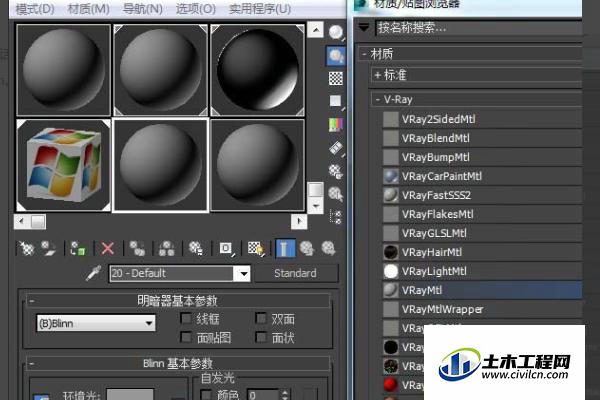Click the Standard material type button

[296, 273]
